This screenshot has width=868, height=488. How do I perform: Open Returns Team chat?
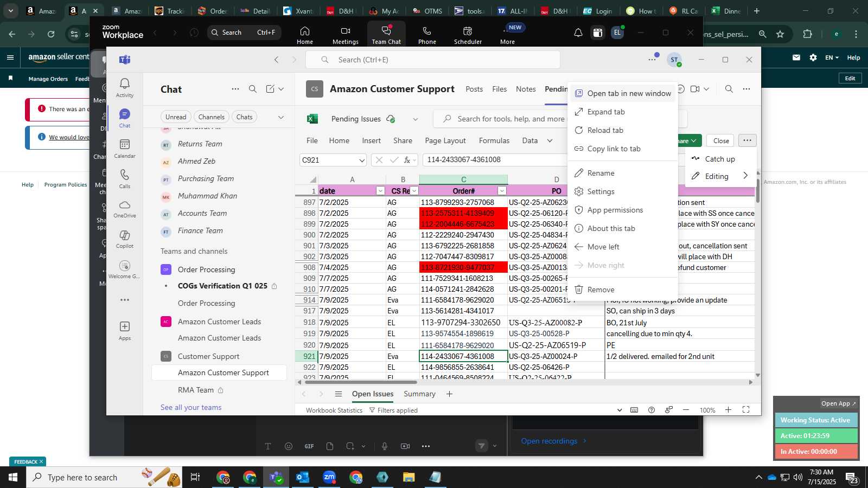200,144
